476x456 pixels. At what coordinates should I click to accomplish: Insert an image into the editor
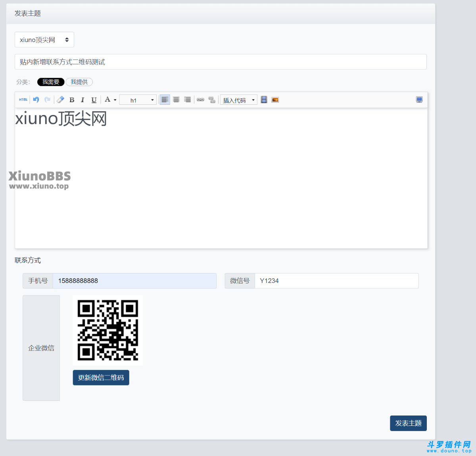click(275, 100)
